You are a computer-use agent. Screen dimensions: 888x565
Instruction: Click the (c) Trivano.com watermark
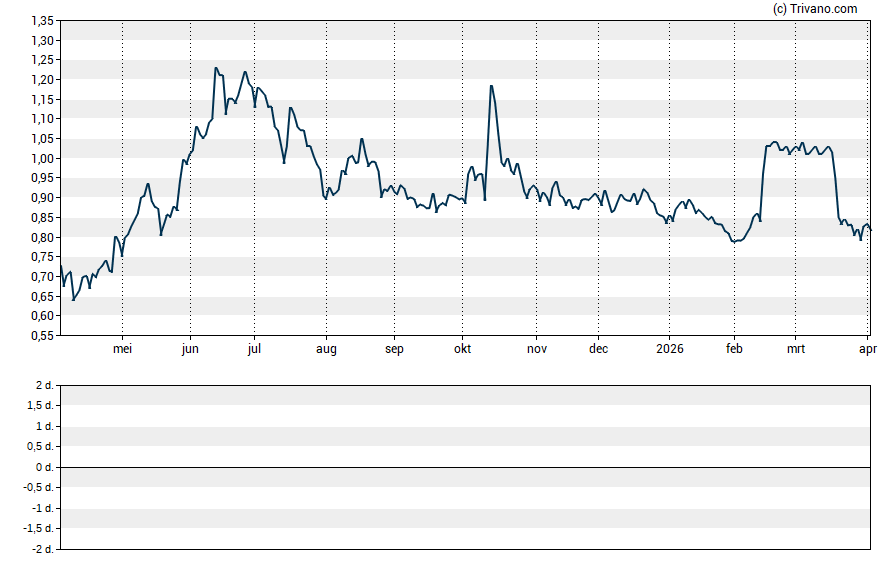point(815,9)
